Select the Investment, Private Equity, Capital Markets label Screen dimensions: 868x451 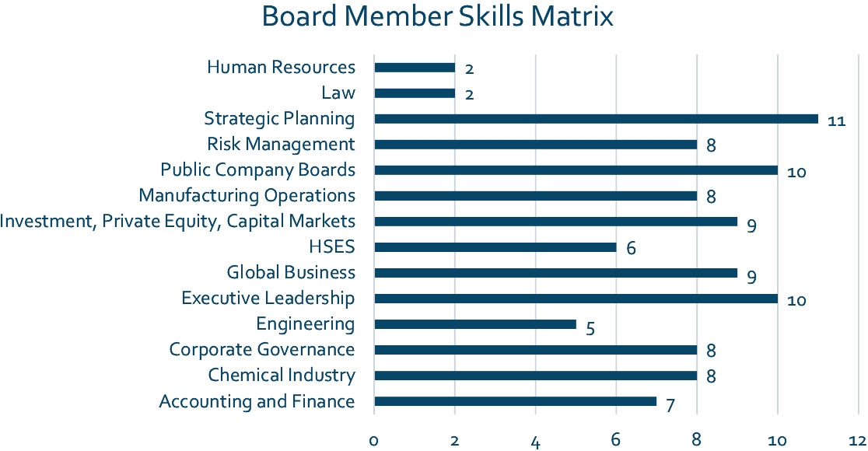click(x=178, y=221)
